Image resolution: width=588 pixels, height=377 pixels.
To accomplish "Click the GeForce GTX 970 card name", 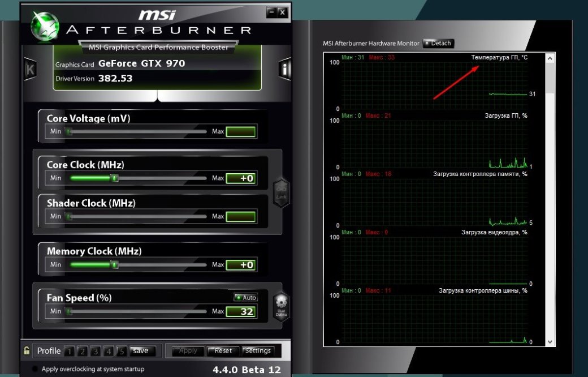I will click(142, 63).
